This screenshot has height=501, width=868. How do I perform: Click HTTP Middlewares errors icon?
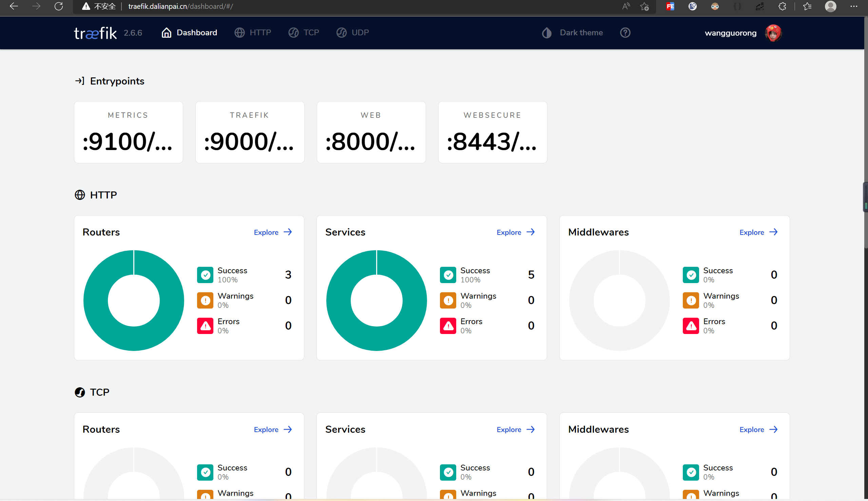(691, 326)
